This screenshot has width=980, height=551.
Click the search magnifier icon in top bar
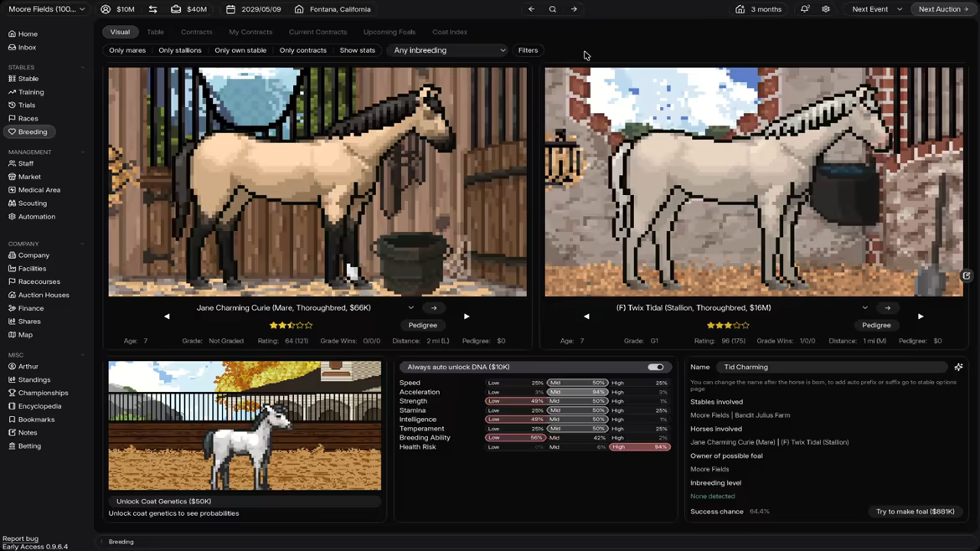[x=553, y=9]
